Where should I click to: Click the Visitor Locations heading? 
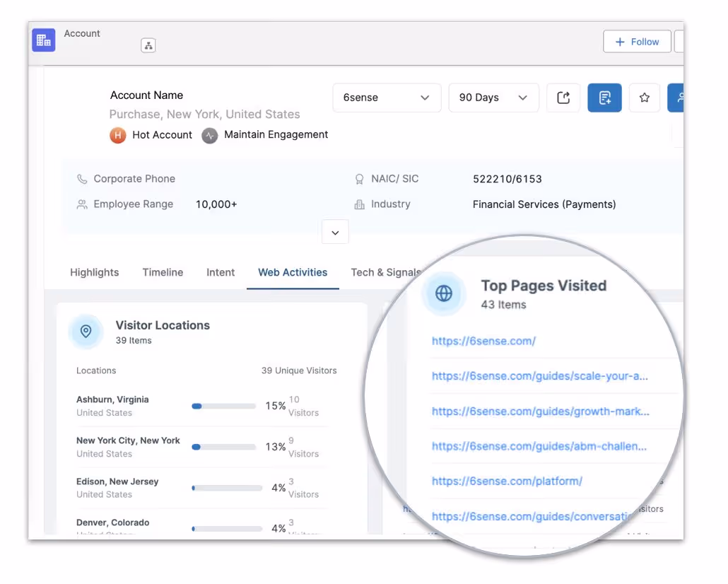pos(163,325)
